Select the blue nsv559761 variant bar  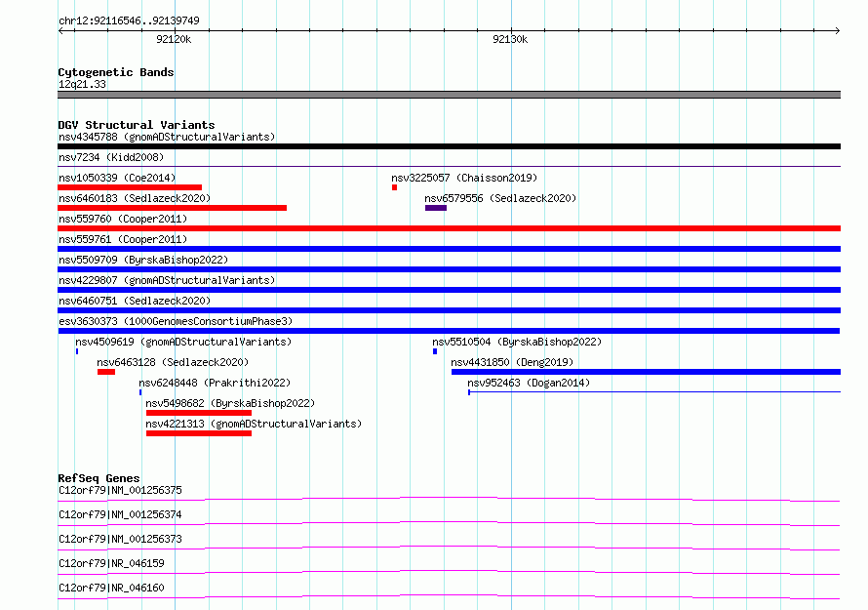coord(449,249)
